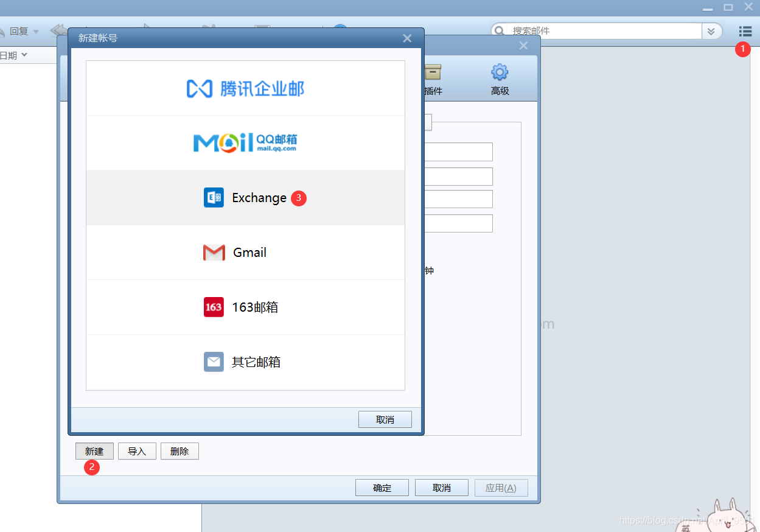
Task: Open the list layout icon top right
Action: pyautogui.click(x=744, y=30)
